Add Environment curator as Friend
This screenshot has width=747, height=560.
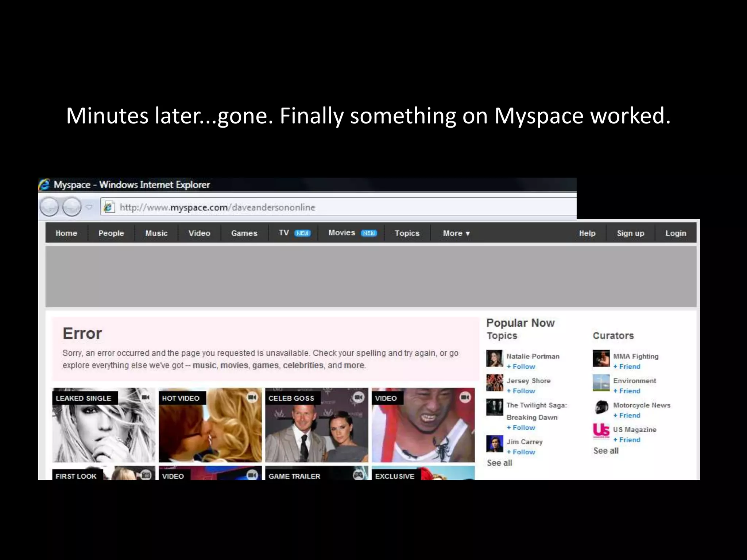coord(627,391)
